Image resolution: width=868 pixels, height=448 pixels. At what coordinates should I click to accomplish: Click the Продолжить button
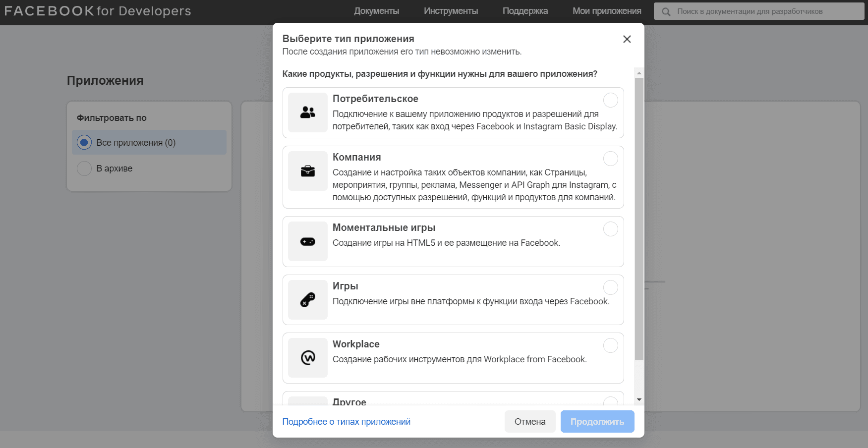[597, 422]
